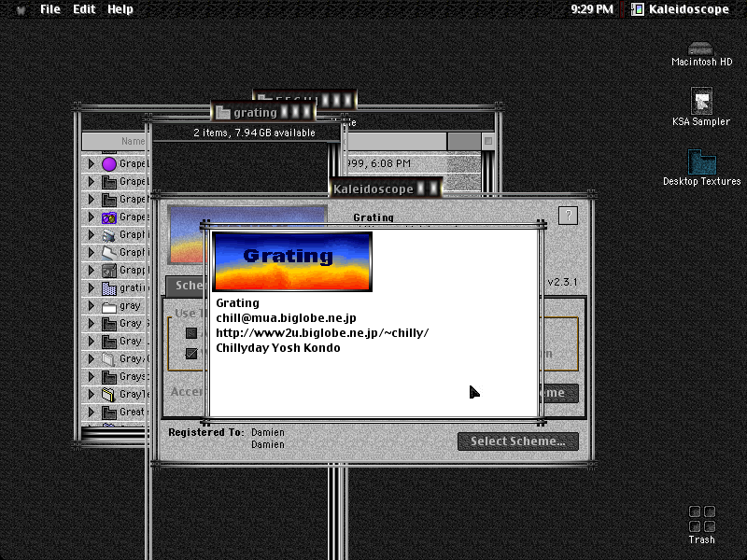
Task: Switch to the Scheme tab
Action: [x=186, y=286]
